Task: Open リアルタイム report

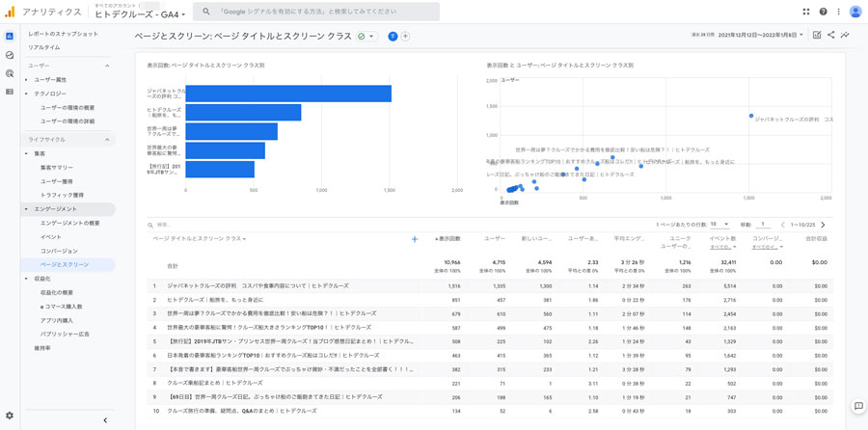Action: (x=43, y=47)
